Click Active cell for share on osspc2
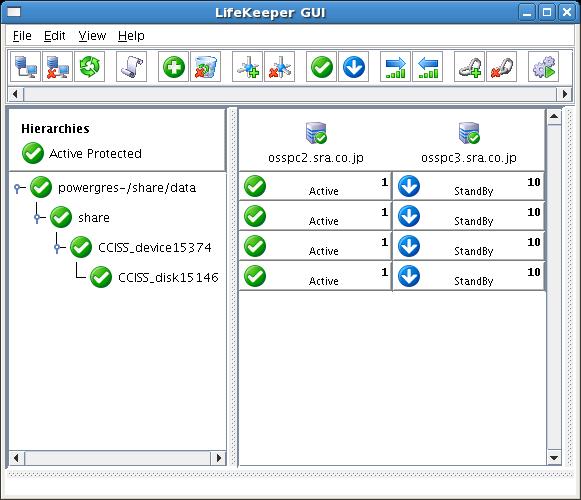Screen dimensions: 581x500 [x=315, y=216]
